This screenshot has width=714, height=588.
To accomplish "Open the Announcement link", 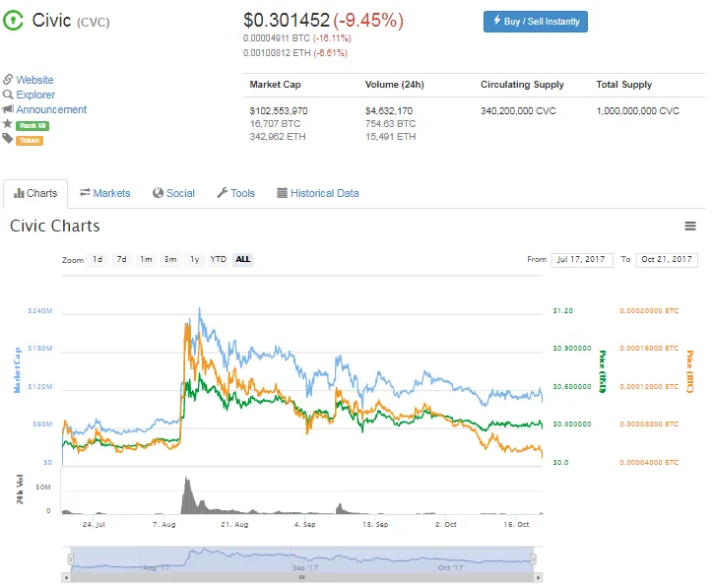I will point(51,109).
